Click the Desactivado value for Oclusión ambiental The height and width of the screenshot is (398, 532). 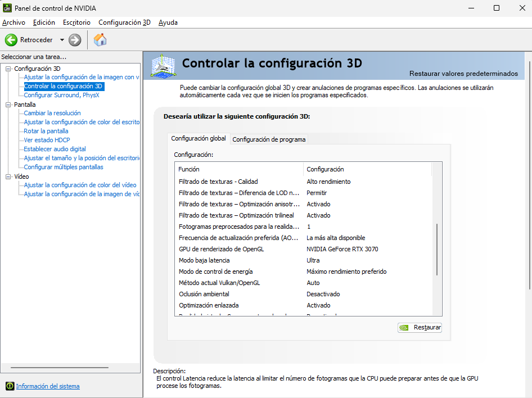(323, 294)
